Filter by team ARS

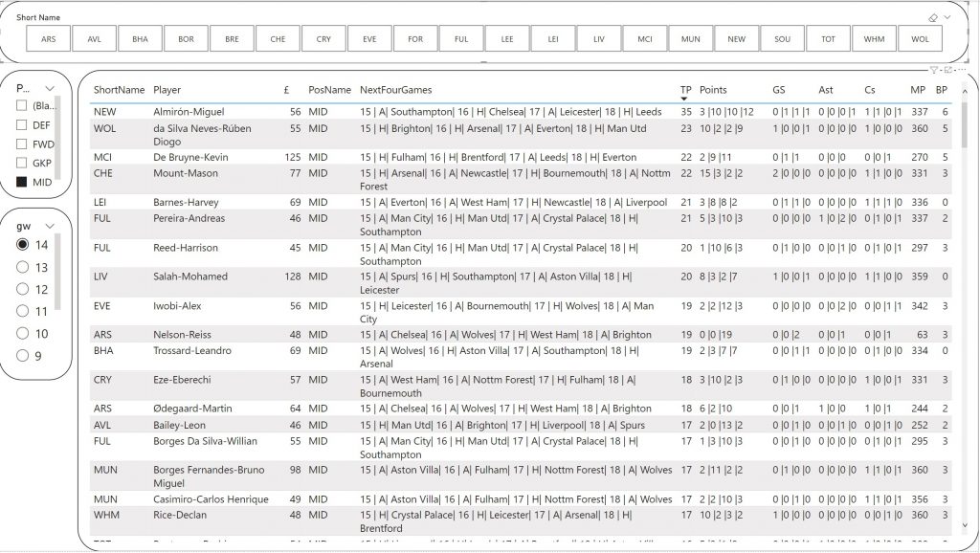(x=48, y=38)
